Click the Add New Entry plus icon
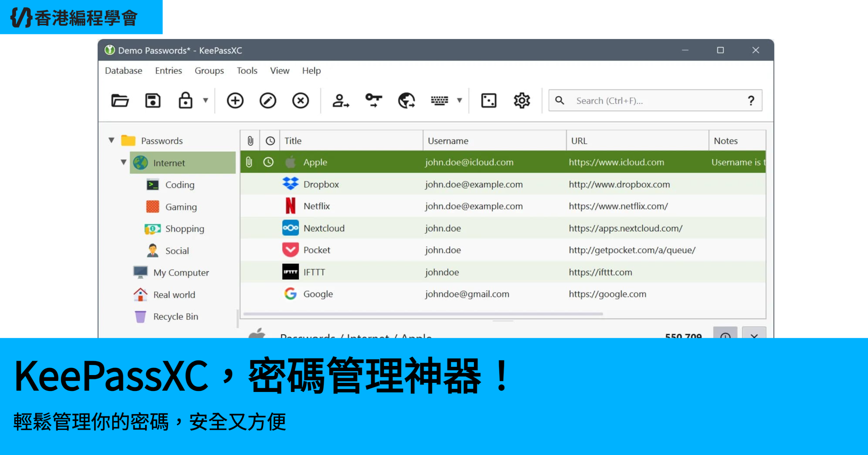This screenshot has width=868, height=455. click(x=235, y=101)
